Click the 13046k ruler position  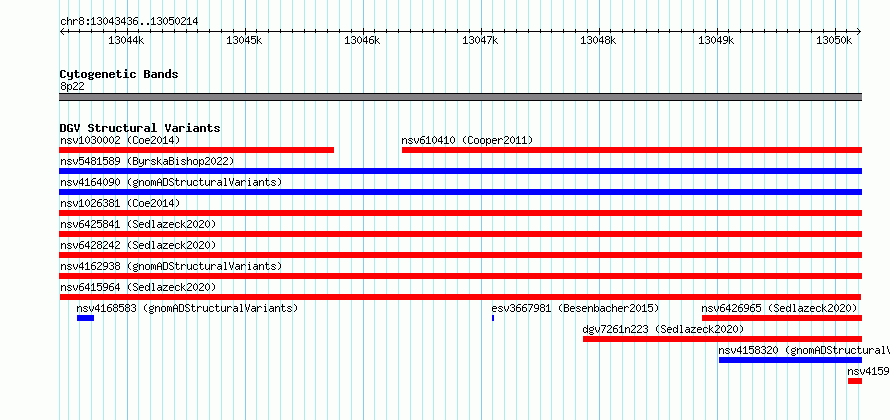[x=363, y=40]
